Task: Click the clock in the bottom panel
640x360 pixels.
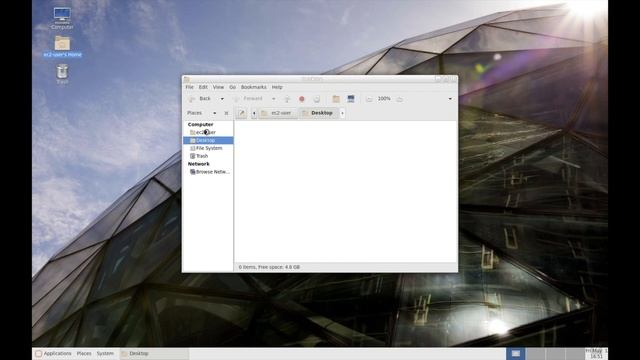Action: pyautogui.click(x=596, y=353)
